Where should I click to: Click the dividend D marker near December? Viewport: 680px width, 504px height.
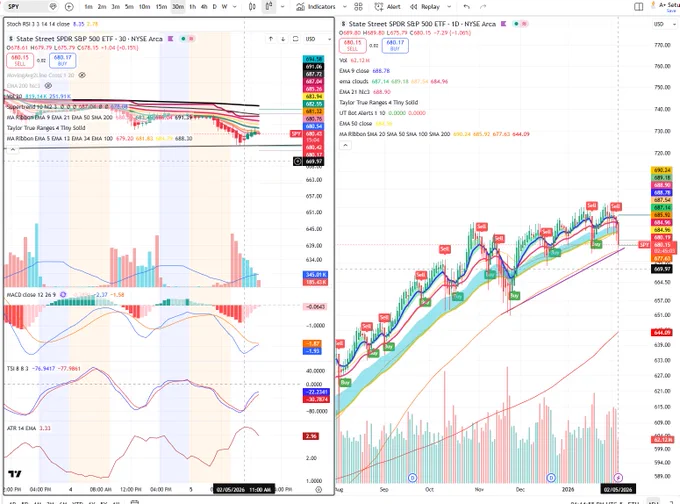(x=551, y=478)
